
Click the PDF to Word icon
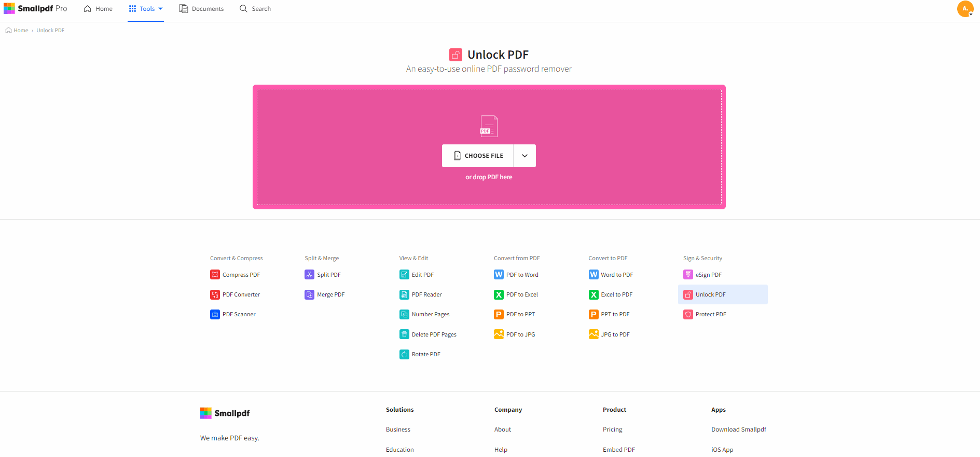click(x=499, y=275)
